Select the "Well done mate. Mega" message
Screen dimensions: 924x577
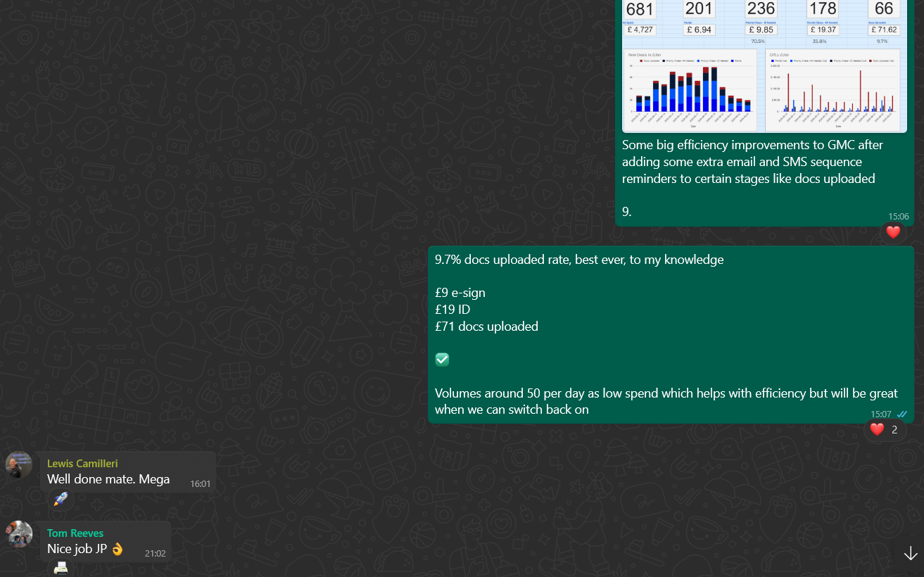(x=108, y=479)
